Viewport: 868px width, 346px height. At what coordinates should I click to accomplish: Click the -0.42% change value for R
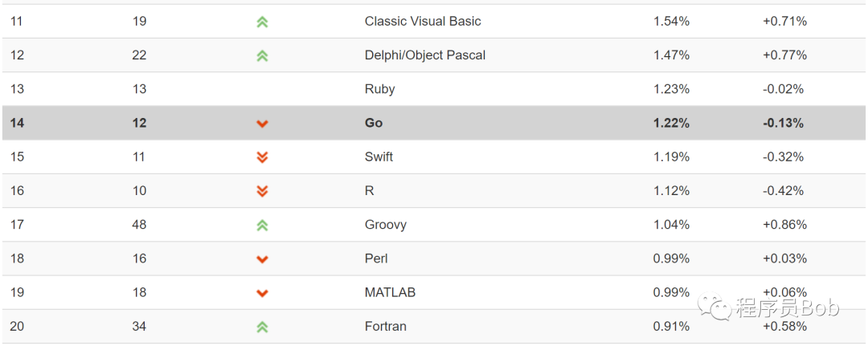pyautogui.click(x=783, y=191)
